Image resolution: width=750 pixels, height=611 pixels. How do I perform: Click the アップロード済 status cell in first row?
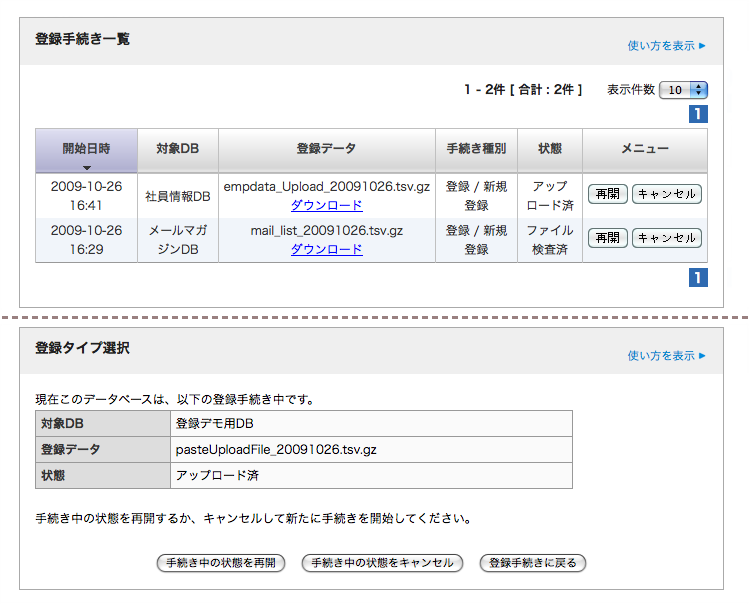pyautogui.click(x=550, y=196)
